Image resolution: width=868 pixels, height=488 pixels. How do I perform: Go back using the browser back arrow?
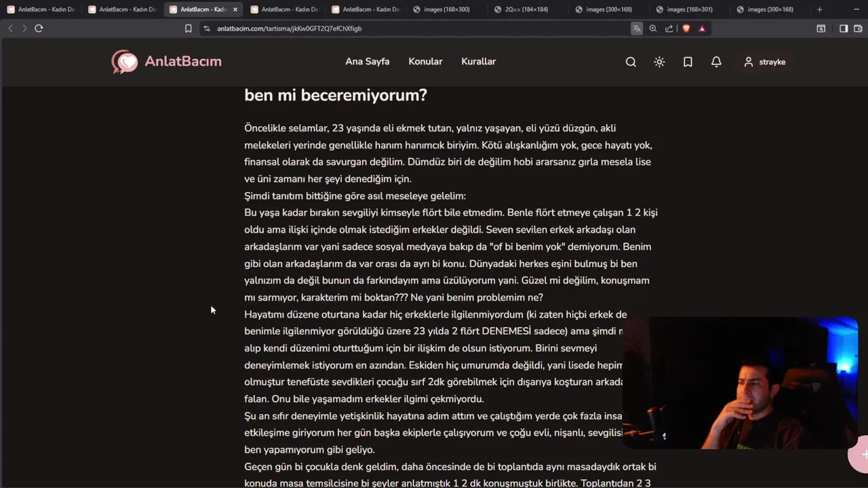(x=10, y=28)
